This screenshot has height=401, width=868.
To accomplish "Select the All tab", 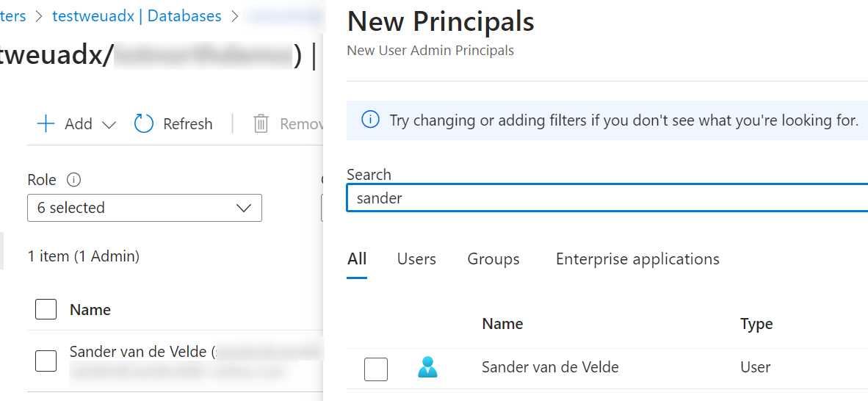I will (357, 259).
